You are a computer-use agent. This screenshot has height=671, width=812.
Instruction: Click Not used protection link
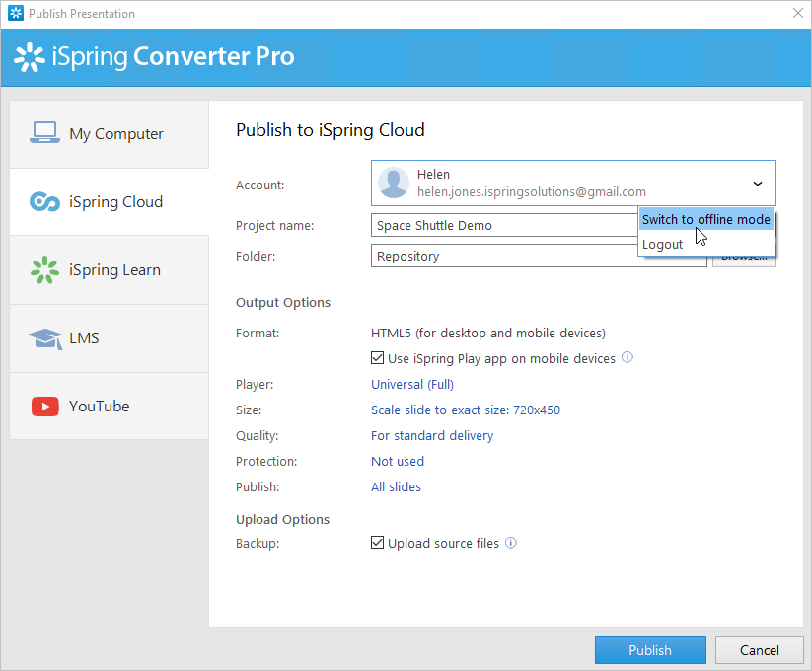(398, 462)
